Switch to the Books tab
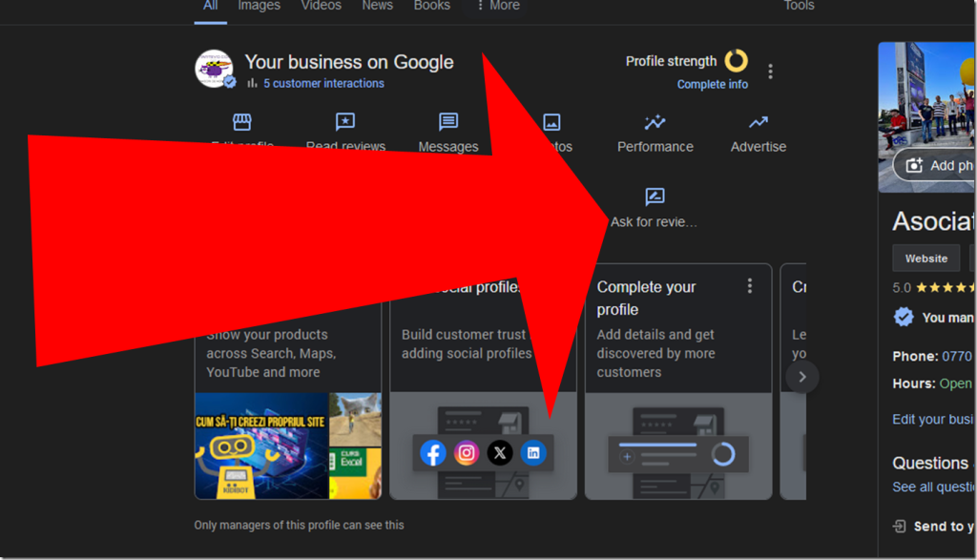Screen dimensions: 977x560 click(432, 6)
